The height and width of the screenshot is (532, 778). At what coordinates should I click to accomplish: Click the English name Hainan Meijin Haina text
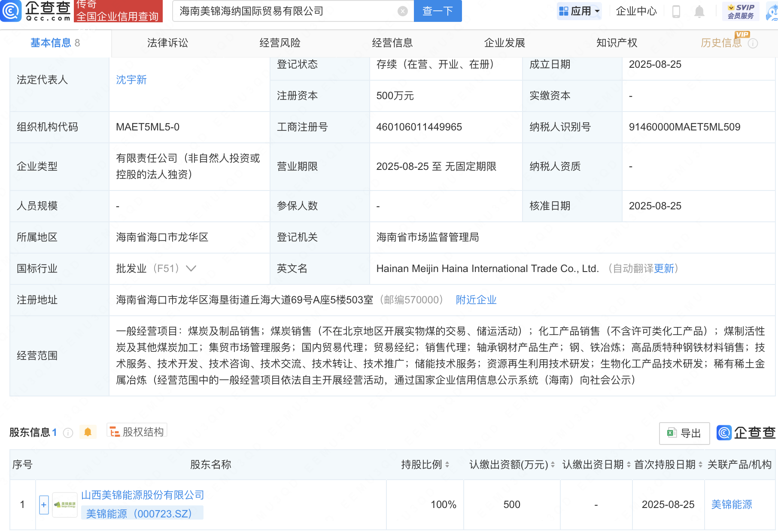coord(487,269)
